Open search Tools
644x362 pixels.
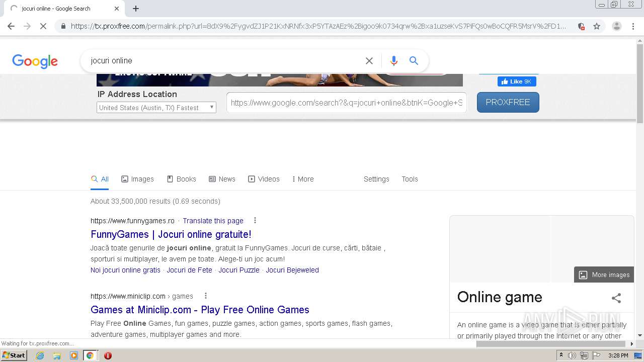pyautogui.click(x=410, y=179)
